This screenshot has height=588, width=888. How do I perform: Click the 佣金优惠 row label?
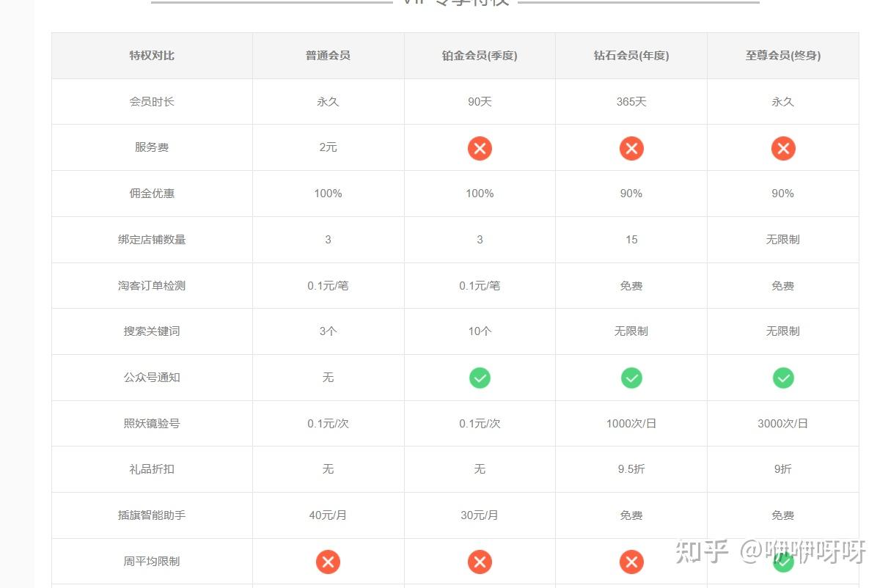coord(152,194)
